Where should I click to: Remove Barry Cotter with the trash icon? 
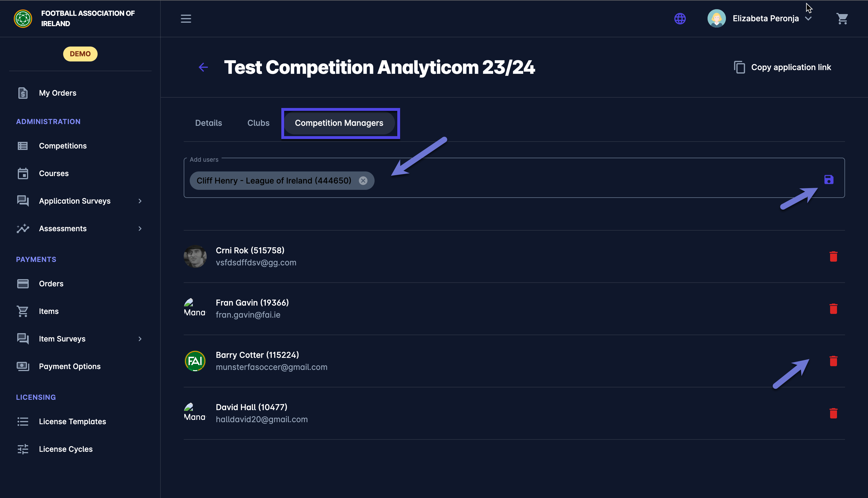[834, 361]
